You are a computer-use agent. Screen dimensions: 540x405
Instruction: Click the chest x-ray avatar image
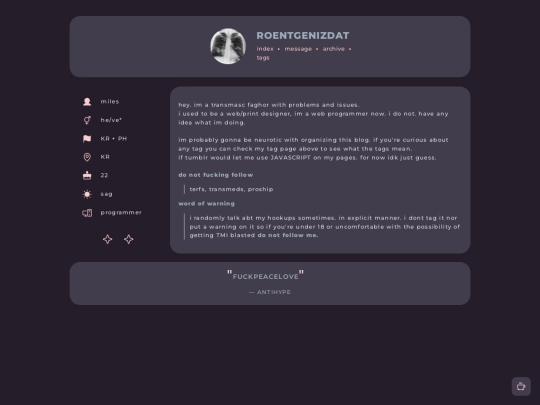228,46
